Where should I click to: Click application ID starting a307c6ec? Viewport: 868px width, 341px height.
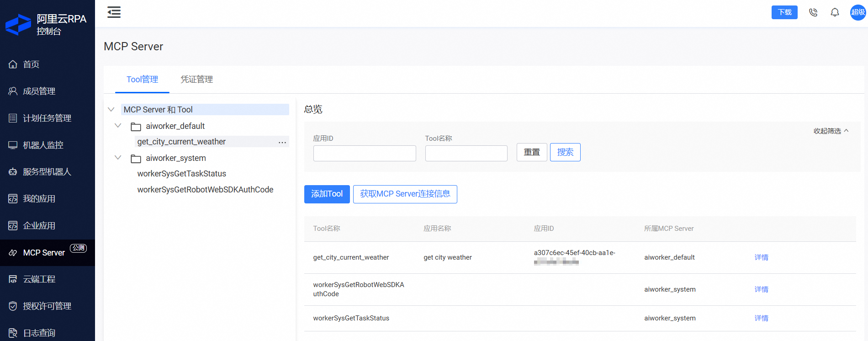click(575, 257)
